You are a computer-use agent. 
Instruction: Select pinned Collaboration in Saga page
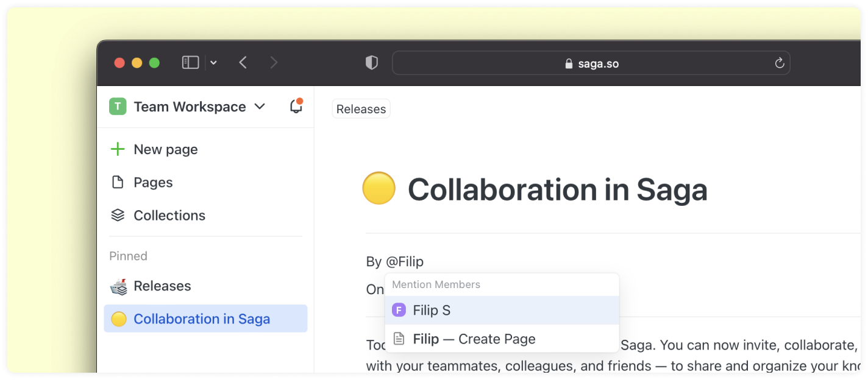(201, 319)
